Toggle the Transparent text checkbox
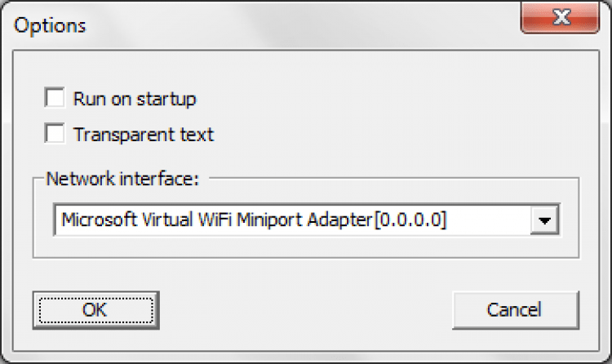Screen dimensions: 612x364 tap(55, 133)
